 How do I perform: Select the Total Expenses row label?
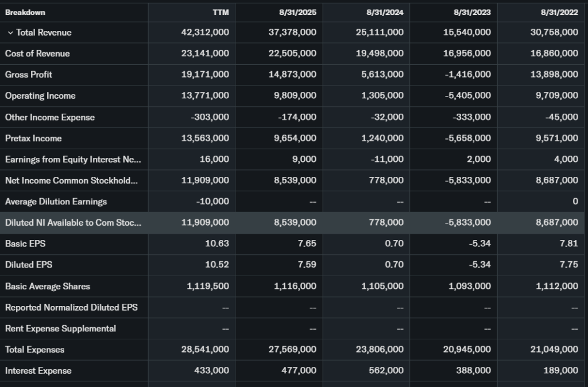pyautogui.click(x=34, y=349)
